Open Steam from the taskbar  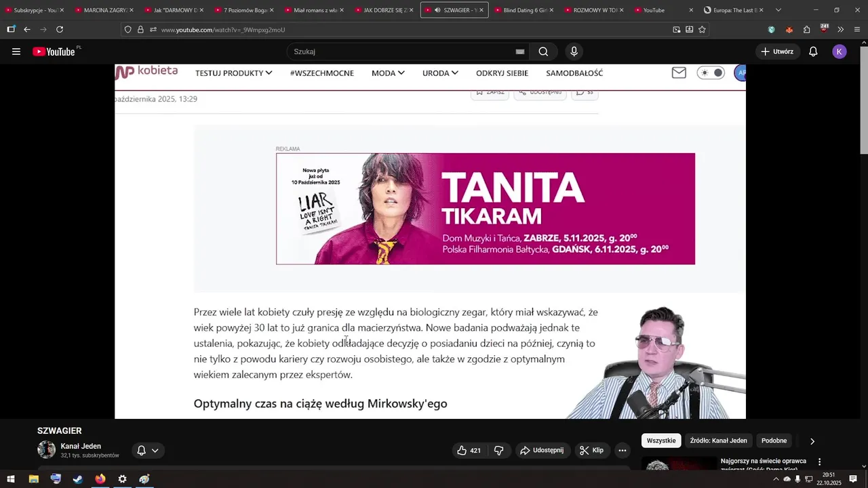tap(78, 479)
